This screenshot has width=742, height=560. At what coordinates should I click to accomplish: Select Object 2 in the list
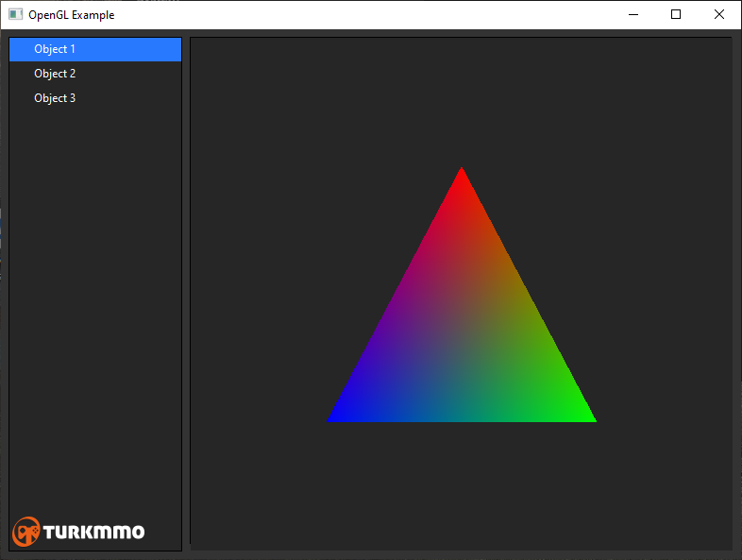[x=95, y=74]
